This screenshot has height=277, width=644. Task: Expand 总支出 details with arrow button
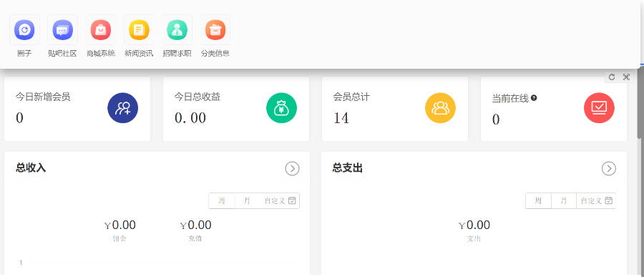point(609,168)
